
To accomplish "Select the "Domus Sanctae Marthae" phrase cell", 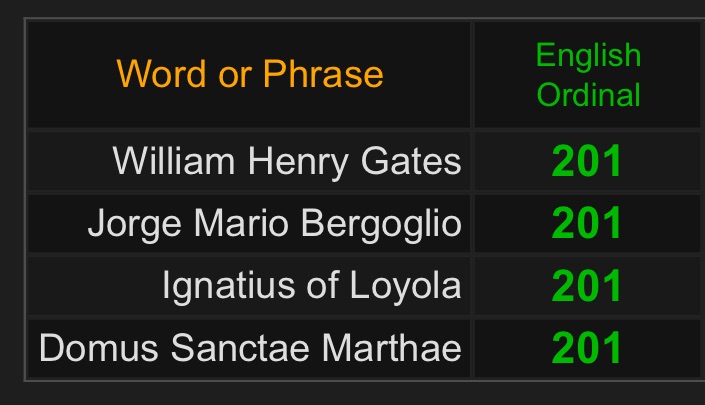I will pyautogui.click(x=250, y=348).
